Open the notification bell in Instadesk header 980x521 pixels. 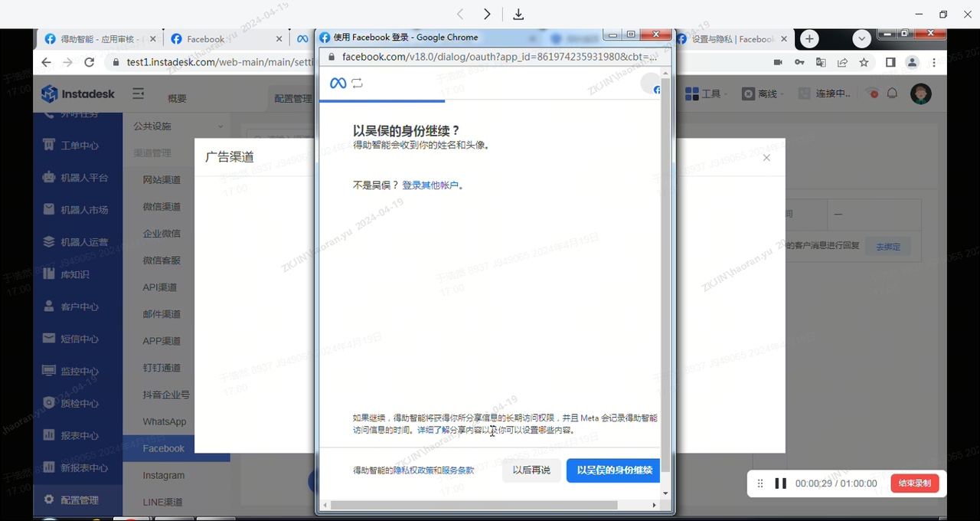click(x=892, y=93)
